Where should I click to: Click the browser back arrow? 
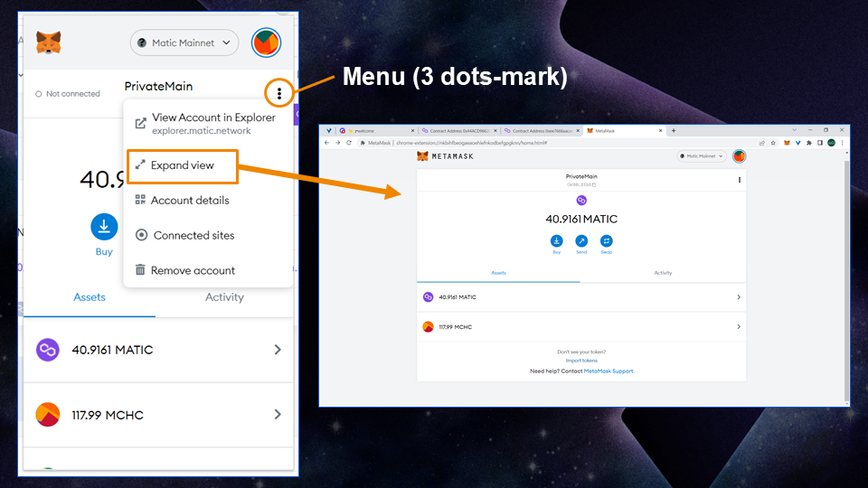326,143
